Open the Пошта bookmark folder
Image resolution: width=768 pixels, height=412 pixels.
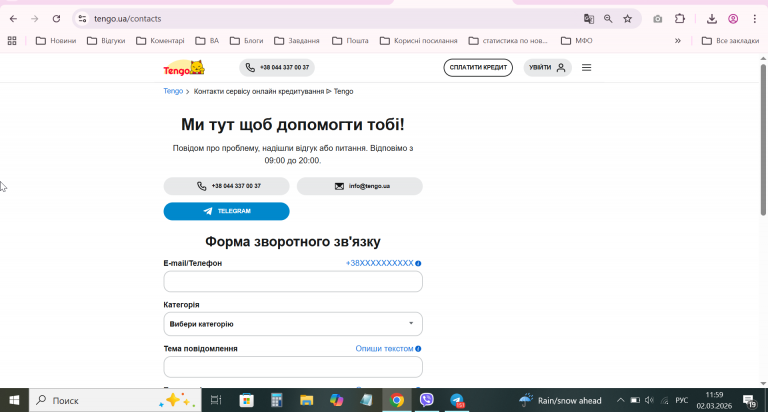(350, 41)
